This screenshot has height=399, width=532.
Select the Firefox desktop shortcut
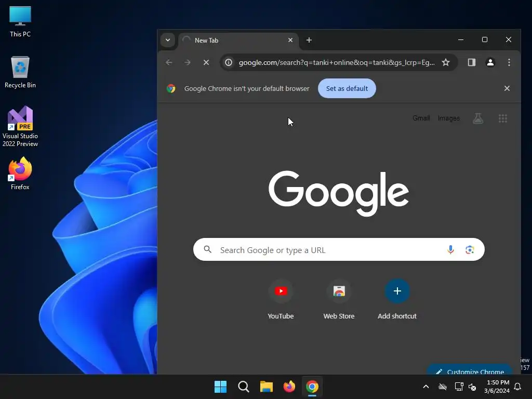point(20,174)
